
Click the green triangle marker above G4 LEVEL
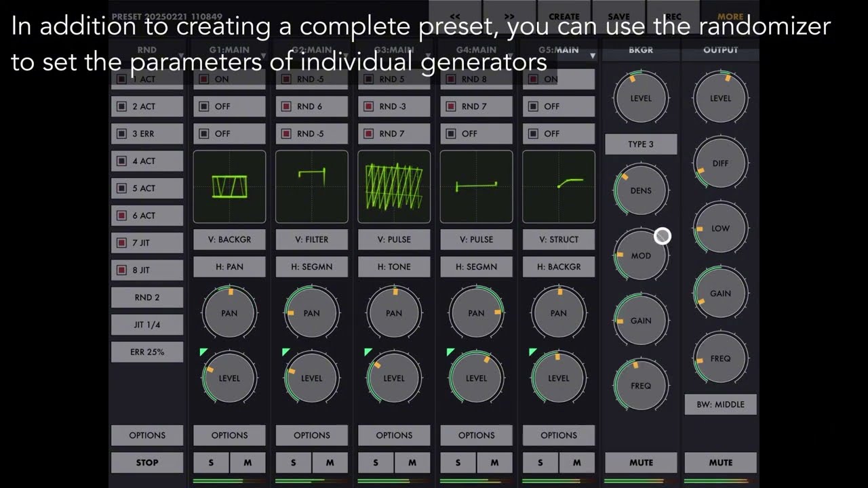[x=450, y=352]
